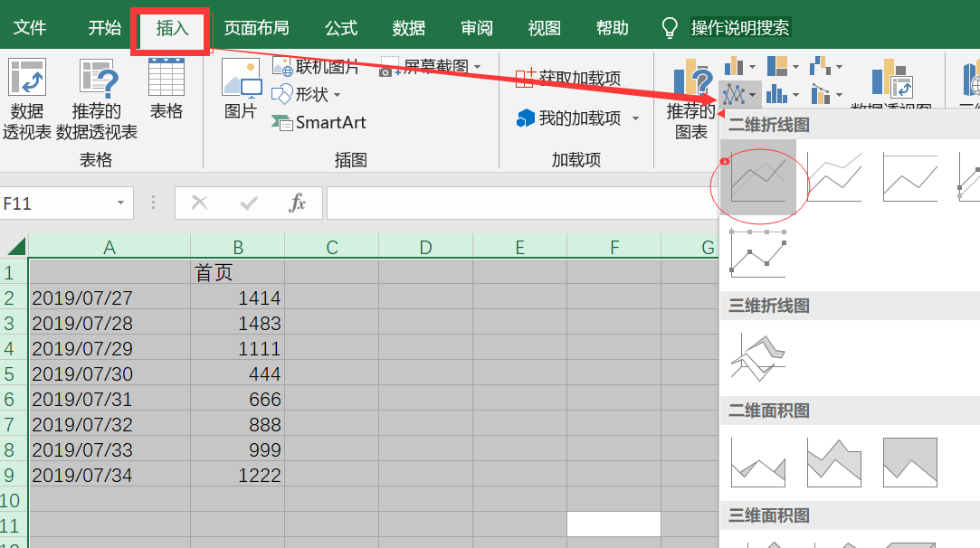Select column A by its header

click(109, 247)
